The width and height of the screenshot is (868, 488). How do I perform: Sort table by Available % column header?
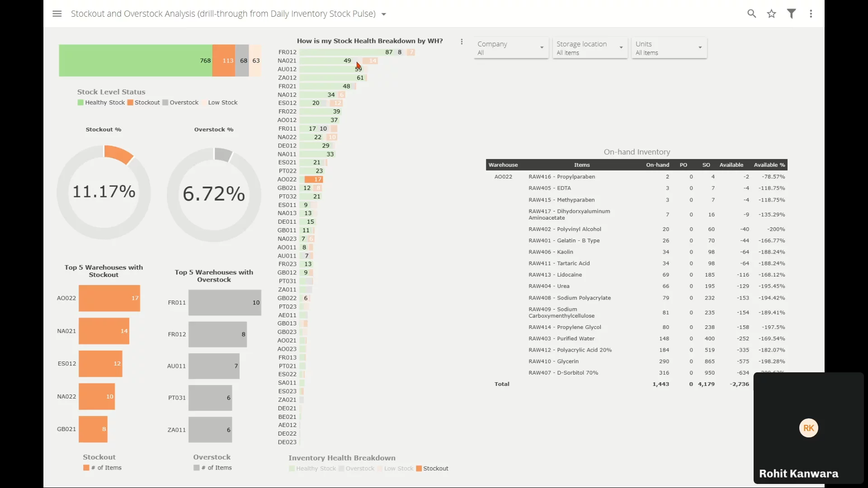769,165
